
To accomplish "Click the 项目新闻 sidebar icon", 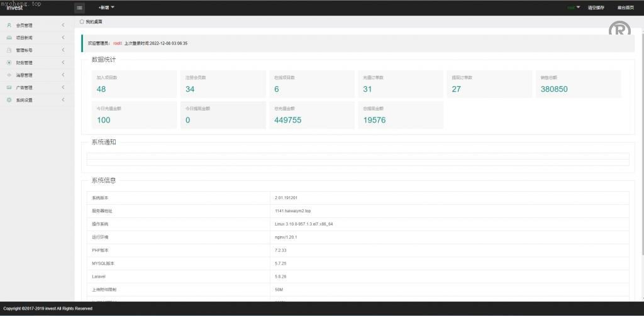I will point(9,38).
